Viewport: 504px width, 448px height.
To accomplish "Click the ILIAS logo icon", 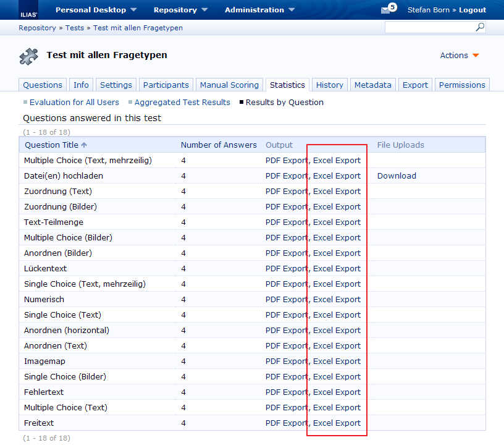I will (29, 11).
